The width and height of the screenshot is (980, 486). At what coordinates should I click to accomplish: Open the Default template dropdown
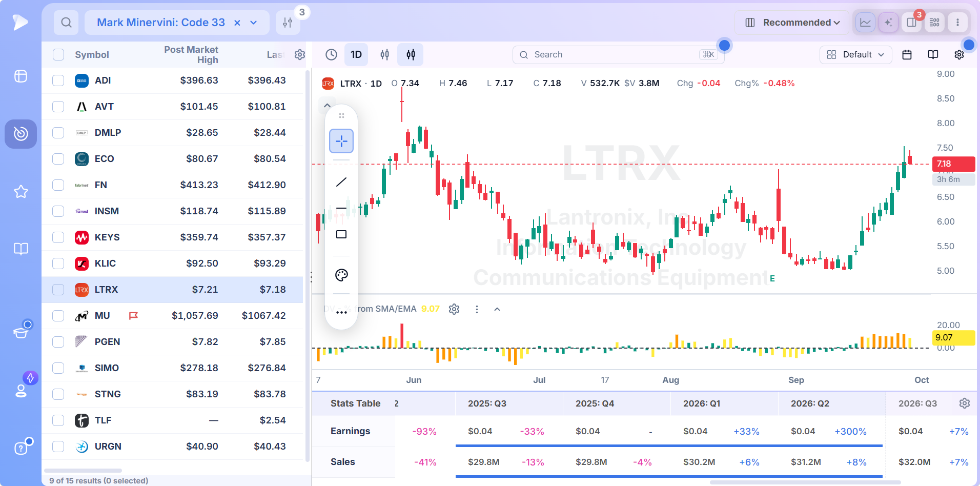coord(855,54)
